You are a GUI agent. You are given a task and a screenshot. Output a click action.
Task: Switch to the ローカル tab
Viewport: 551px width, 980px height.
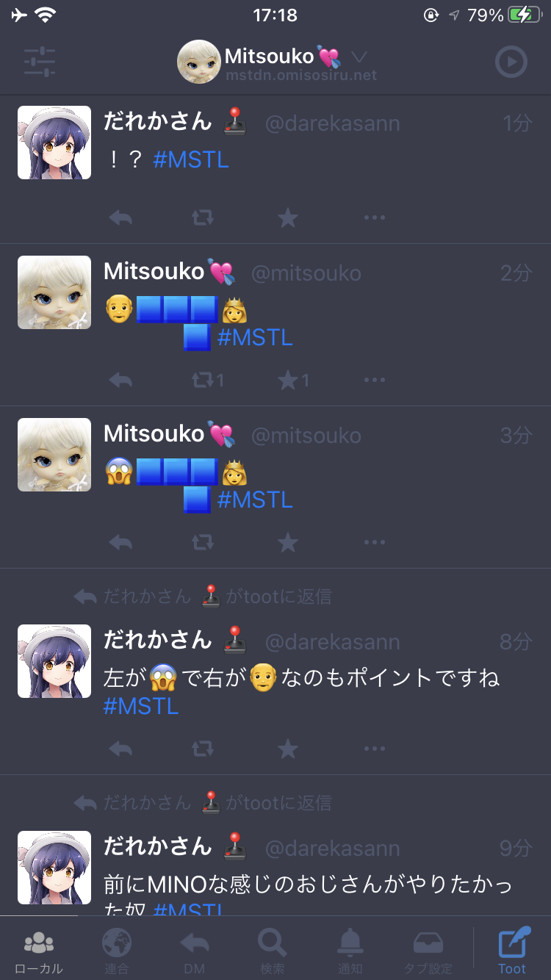point(39,951)
